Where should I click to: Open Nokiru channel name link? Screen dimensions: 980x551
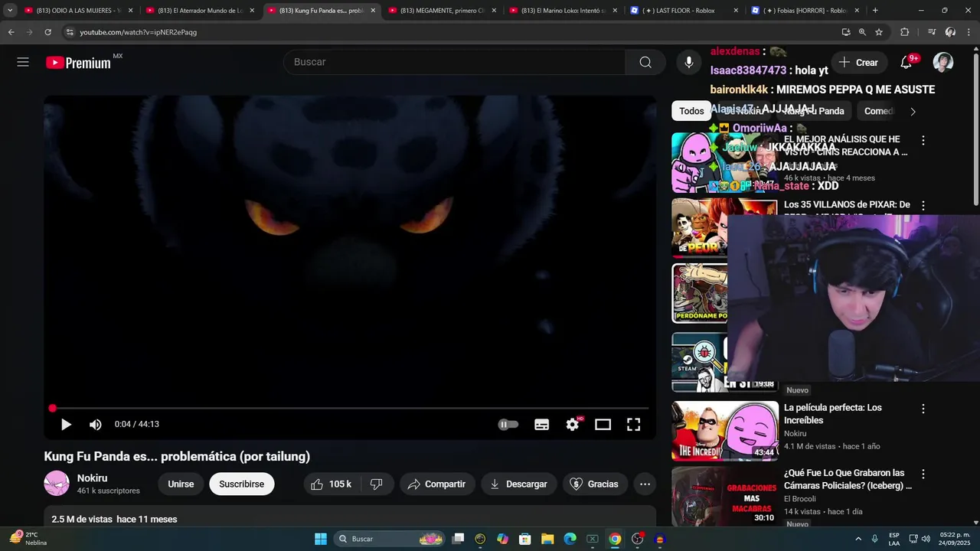[92, 478]
